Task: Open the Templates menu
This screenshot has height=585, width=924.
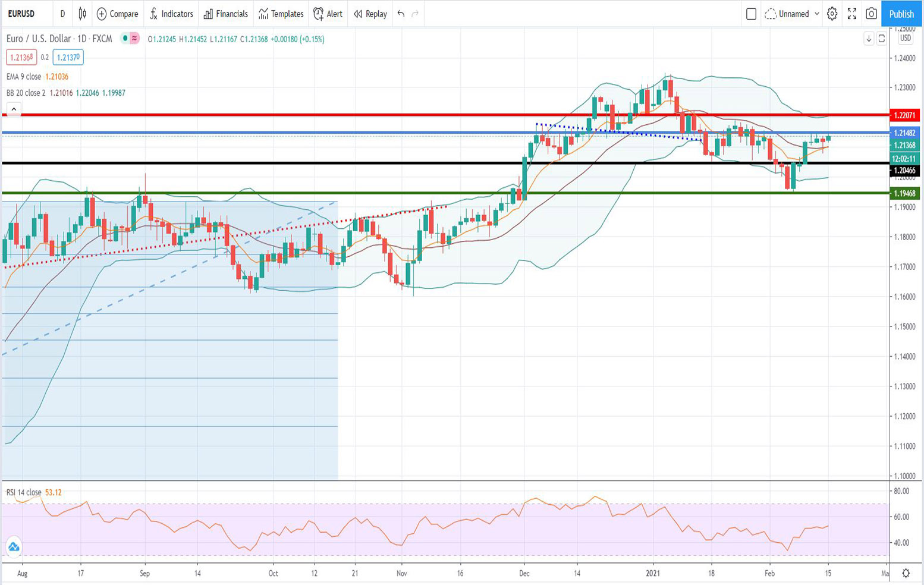Action: tap(281, 14)
